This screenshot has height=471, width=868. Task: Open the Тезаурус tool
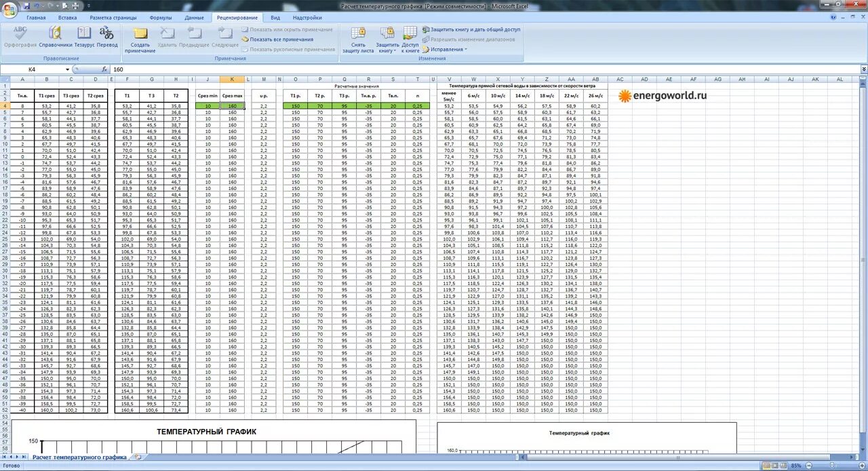tap(84, 37)
